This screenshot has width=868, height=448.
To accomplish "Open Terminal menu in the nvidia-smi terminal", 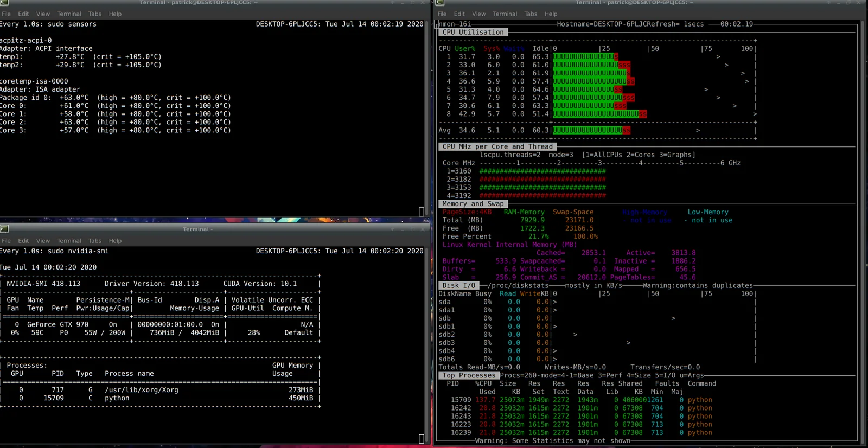I will (69, 241).
